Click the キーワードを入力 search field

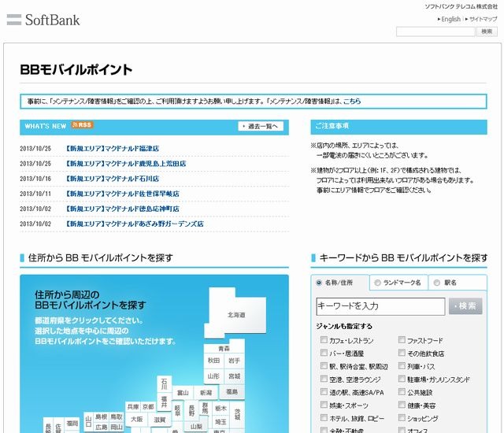coord(380,306)
